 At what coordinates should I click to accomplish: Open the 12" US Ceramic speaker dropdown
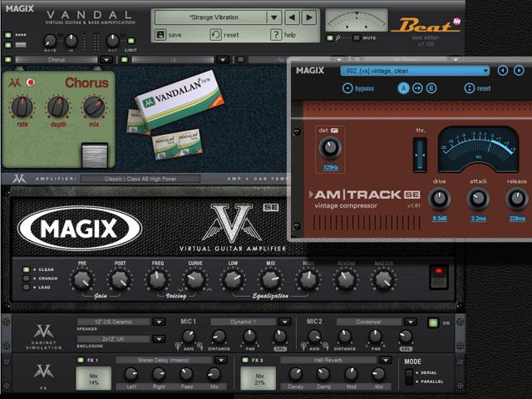tap(159, 322)
